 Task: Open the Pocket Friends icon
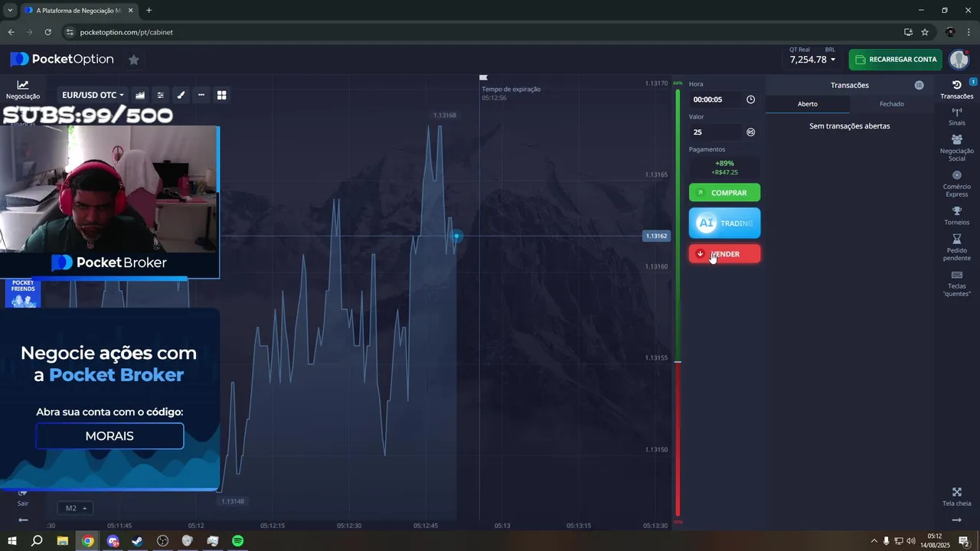[x=23, y=293]
